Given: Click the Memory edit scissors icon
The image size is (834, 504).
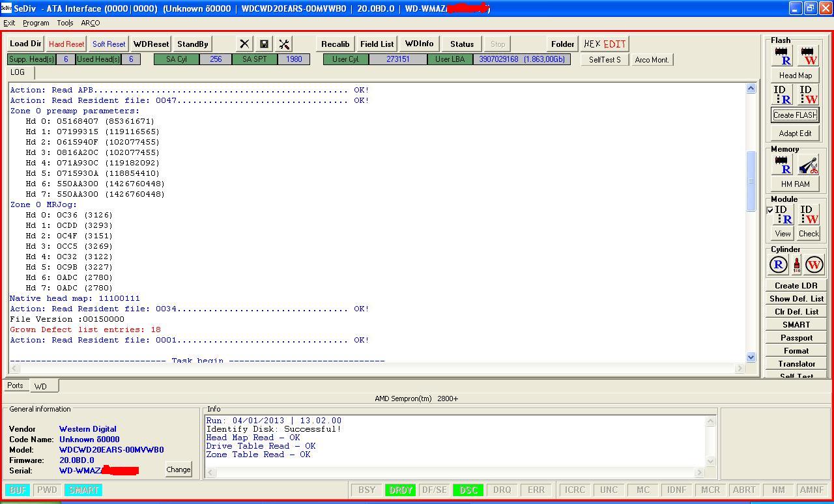Looking at the screenshot, I should pyautogui.click(x=808, y=165).
